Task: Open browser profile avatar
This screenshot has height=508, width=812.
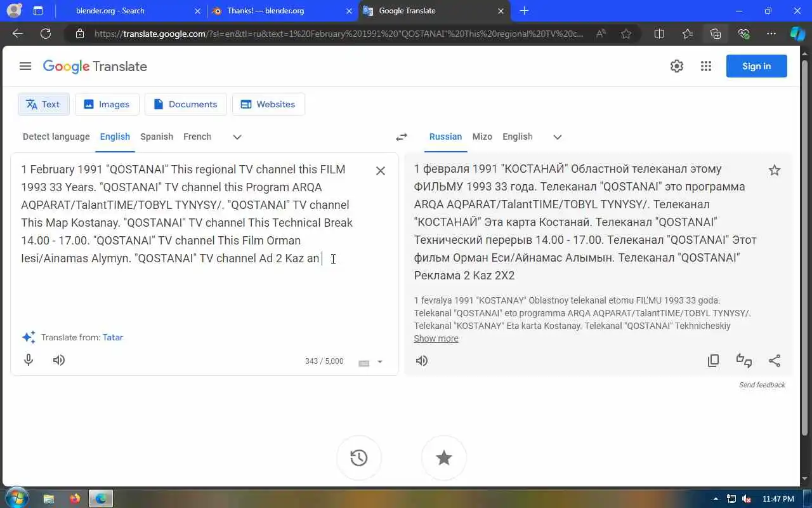Action: click(13, 10)
